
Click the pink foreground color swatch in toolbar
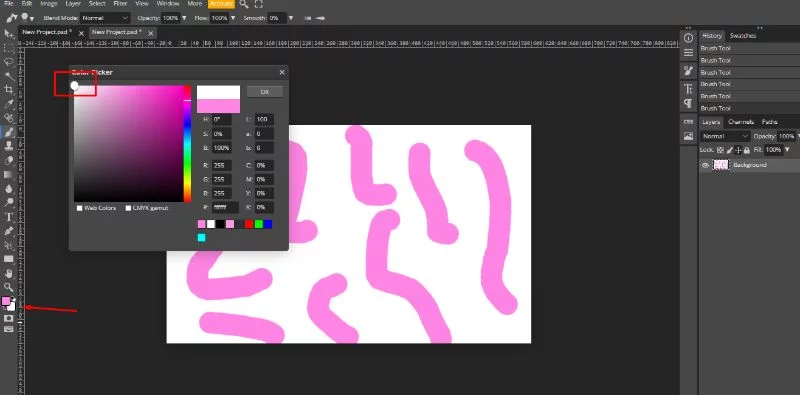6,301
